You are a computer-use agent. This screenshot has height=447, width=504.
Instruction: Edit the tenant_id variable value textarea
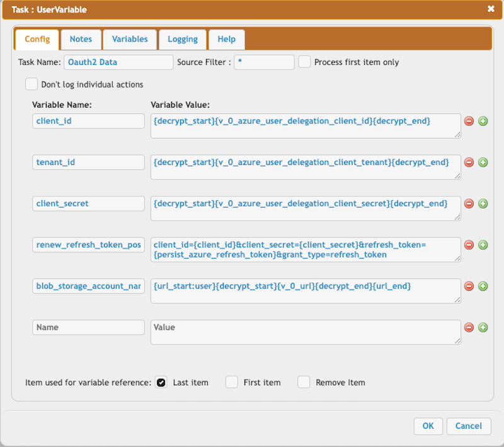pos(306,167)
